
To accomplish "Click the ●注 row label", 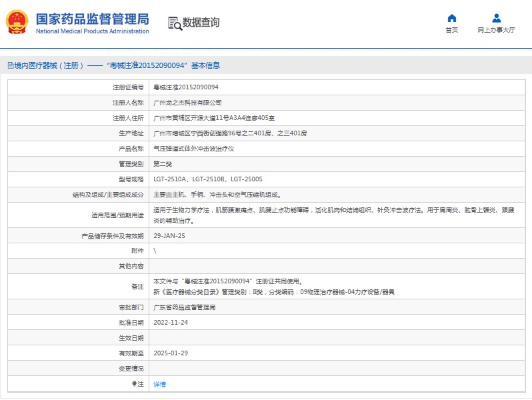I will click(x=138, y=384).
